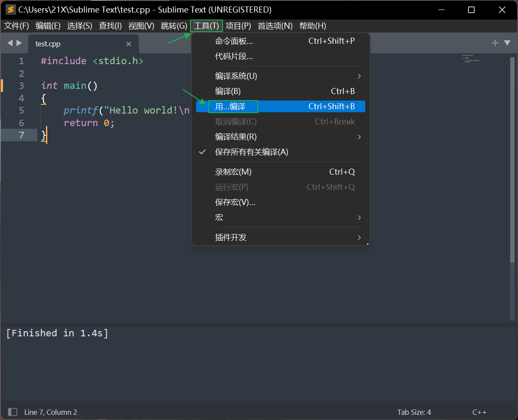Click the int main() code line

pos(69,86)
